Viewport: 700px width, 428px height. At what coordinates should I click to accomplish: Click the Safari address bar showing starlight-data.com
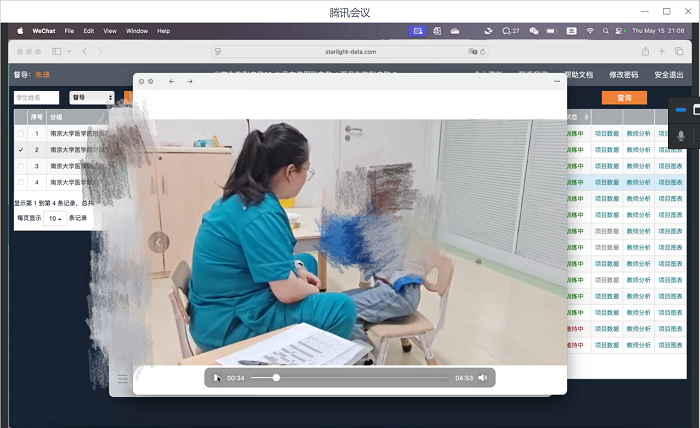(350, 51)
